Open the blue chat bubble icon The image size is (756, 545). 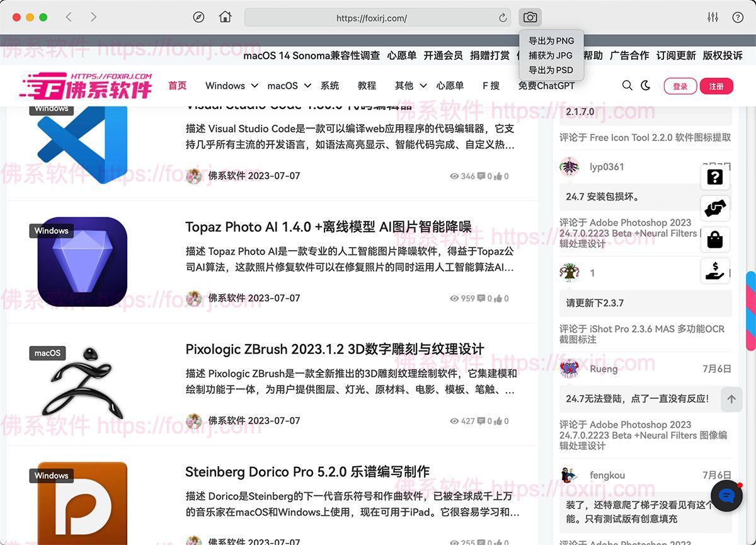(726, 496)
